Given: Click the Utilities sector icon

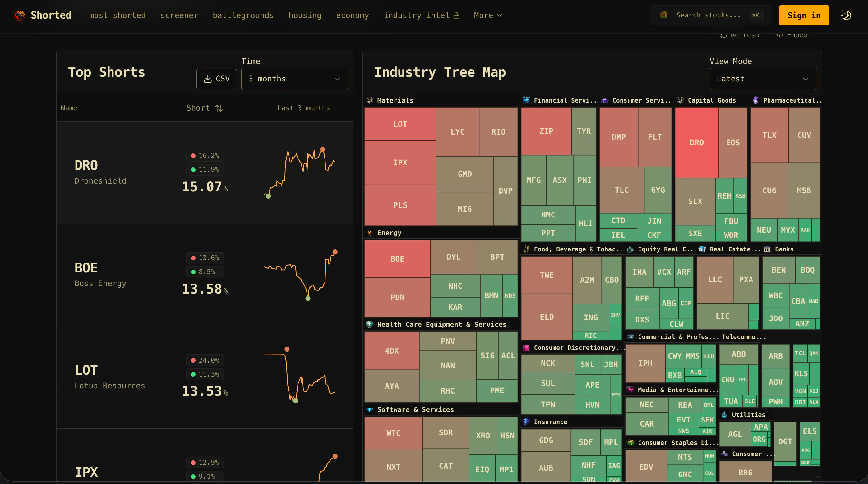Looking at the screenshot, I should point(724,415).
